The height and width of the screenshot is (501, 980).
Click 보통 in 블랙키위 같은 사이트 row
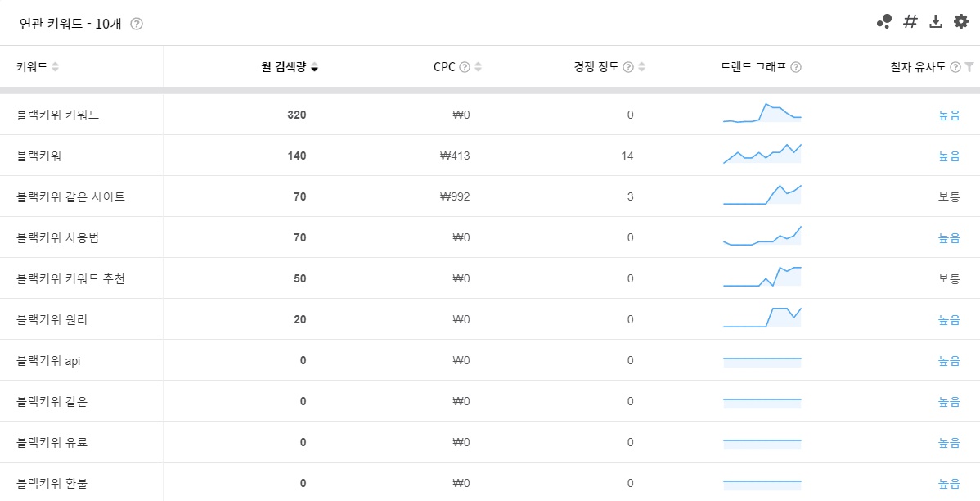tap(949, 197)
